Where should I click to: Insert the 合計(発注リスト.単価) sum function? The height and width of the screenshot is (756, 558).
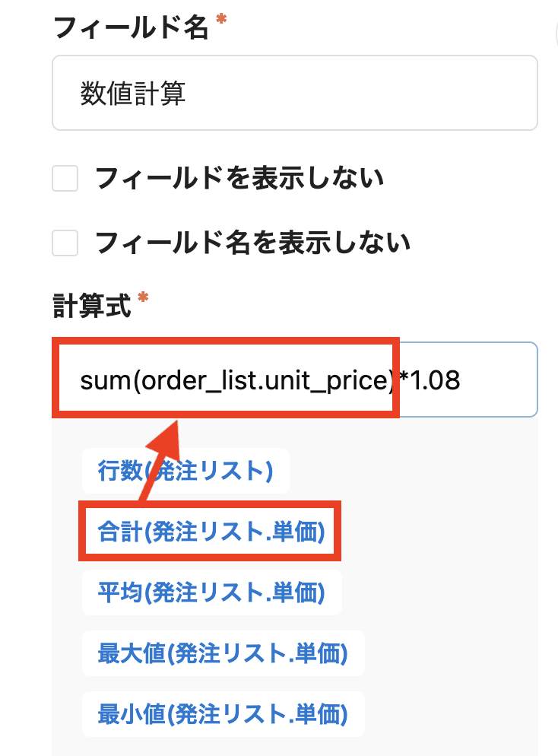click(x=211, y=532)
